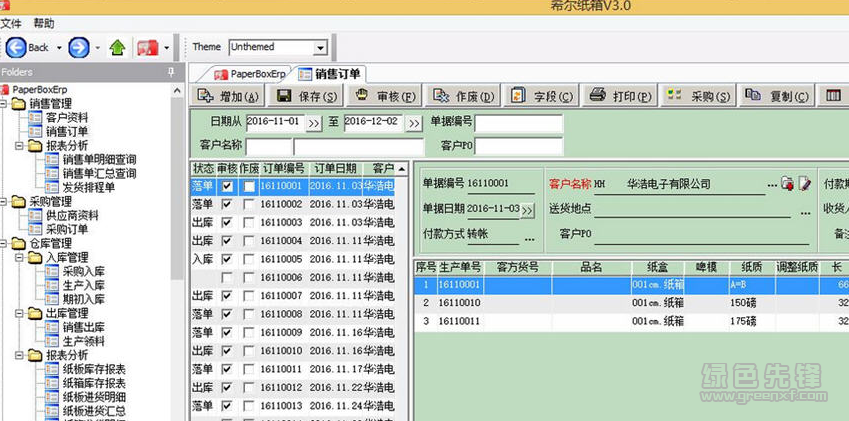Check 审核 box for order 16110006
Image resolution: width=849 pixels, height=421 pixels.
227,278
